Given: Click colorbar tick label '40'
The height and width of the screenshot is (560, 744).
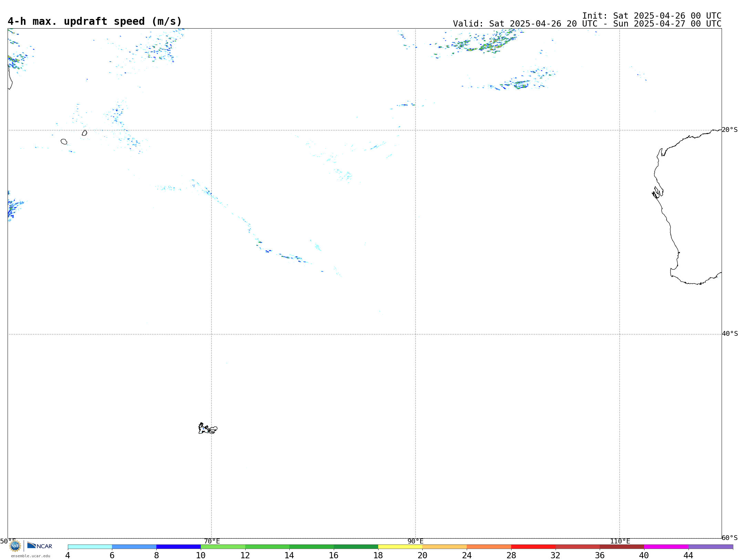Looking at the screenshot, I should (644, 556).
